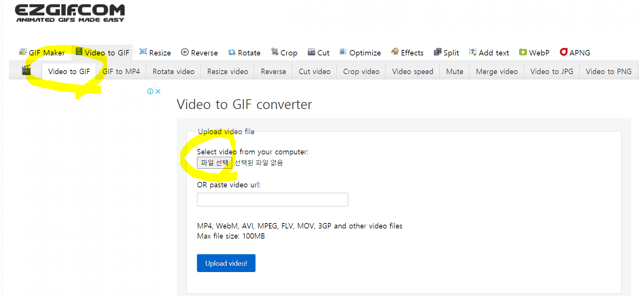The image size is (644, 296).
Task: Switch to GIF to MP4 tab
Action: click(x=121, y=71)
